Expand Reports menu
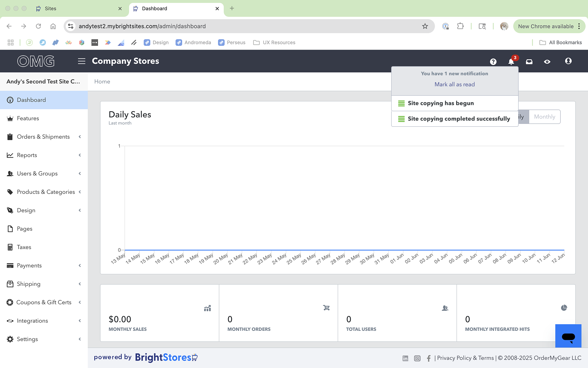The width and height of the screenshot is (588, 368). click(x=44, y=155)
